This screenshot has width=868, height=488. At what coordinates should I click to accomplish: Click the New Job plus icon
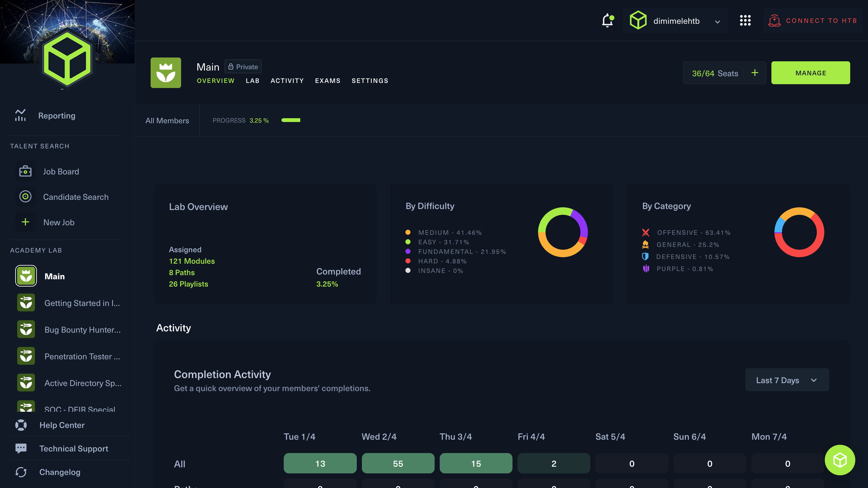pyautogui.click(x=25, y=222)
